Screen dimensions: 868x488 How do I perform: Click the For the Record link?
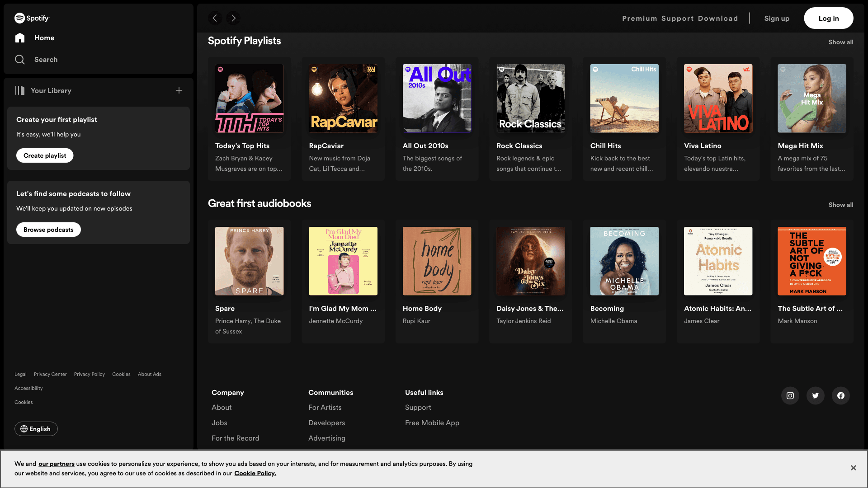[236, 438]
